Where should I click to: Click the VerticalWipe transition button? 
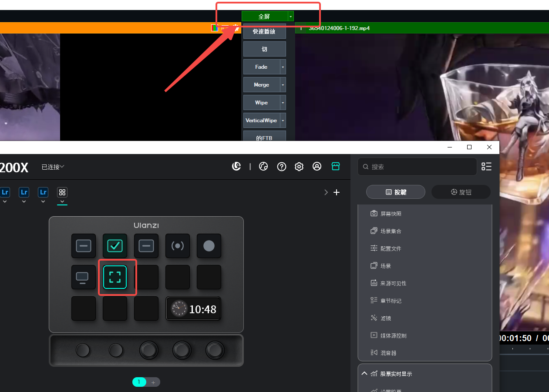click(262, 121)
